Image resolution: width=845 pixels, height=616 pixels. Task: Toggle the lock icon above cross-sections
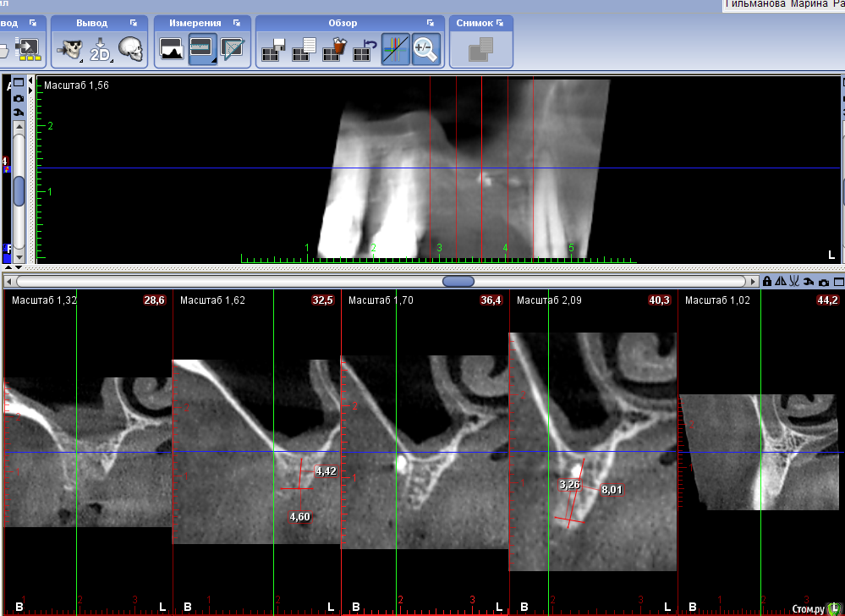coord(767,281)
